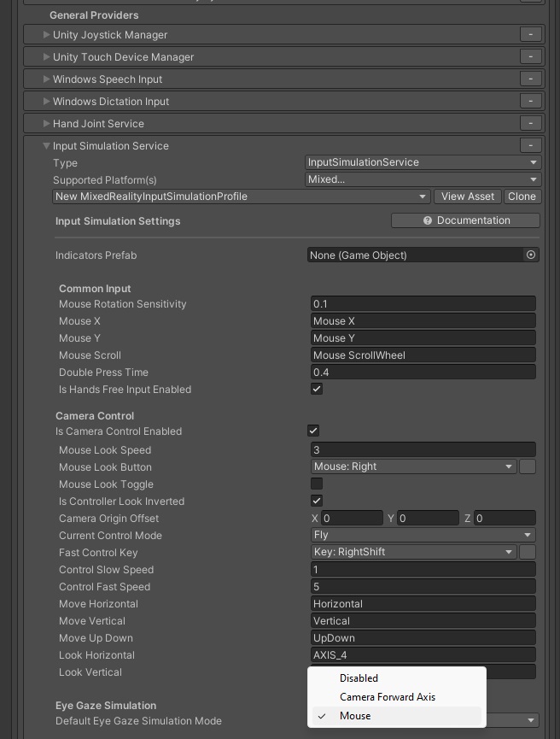Click Control Slow Speed field

(x=423, y=569)
